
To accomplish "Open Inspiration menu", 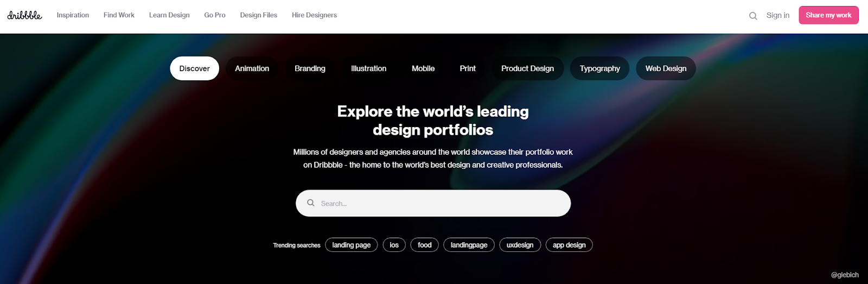I will click(73, 15).
